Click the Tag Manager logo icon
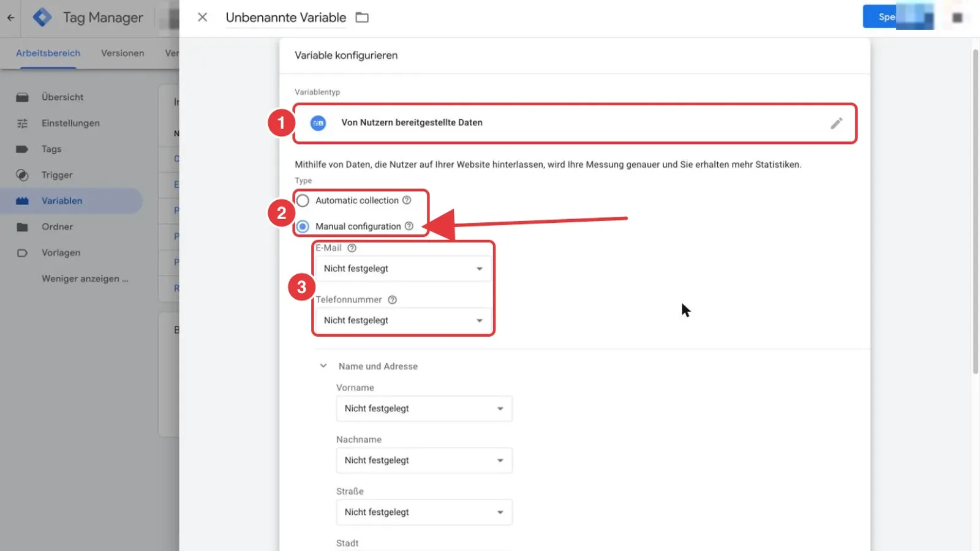 [42, 17]
